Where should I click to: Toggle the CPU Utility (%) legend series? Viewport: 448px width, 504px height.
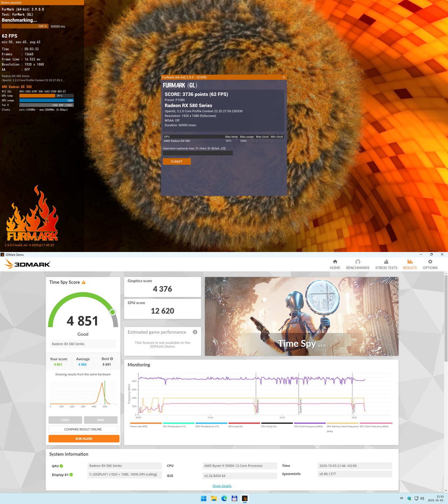click(x=277, y=425)
